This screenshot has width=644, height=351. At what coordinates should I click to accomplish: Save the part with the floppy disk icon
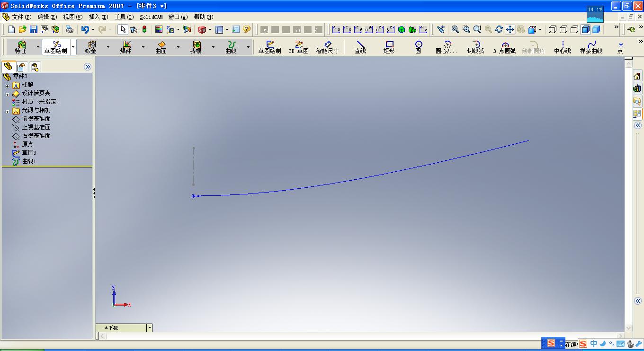point(33,29)
